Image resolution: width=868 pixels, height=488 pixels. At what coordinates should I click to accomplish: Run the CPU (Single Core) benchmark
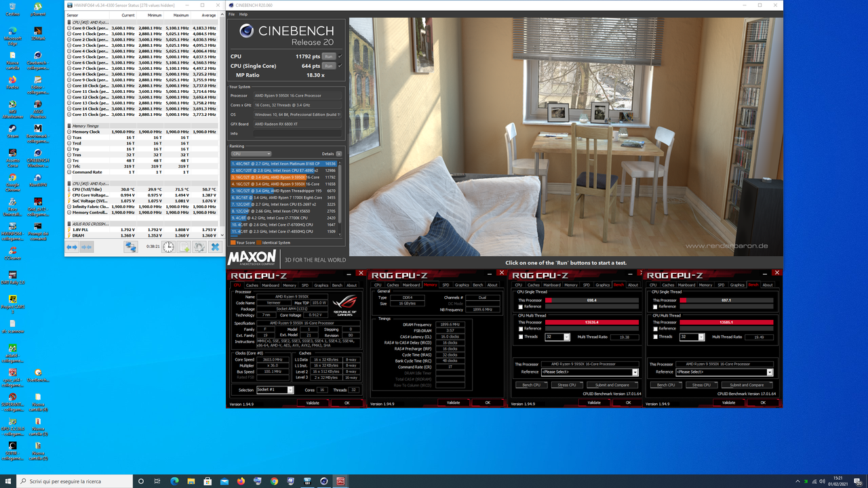[x=330, y=66]
